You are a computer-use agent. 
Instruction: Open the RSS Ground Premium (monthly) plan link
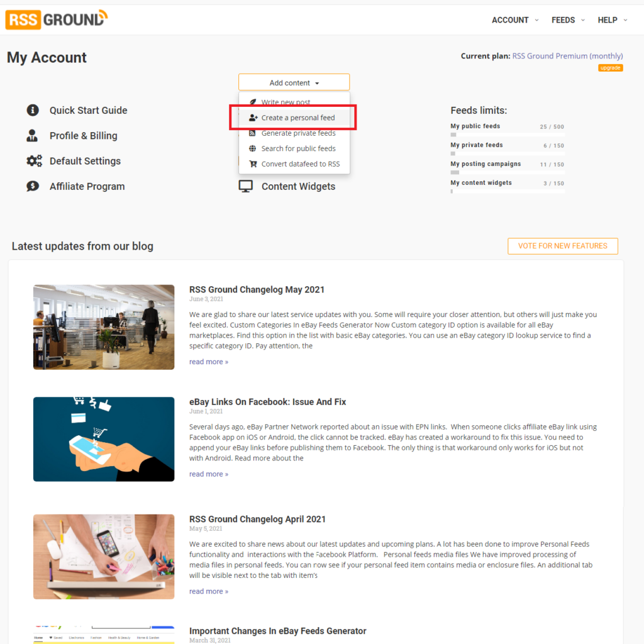pyautogui.click(x=567, y=56)
